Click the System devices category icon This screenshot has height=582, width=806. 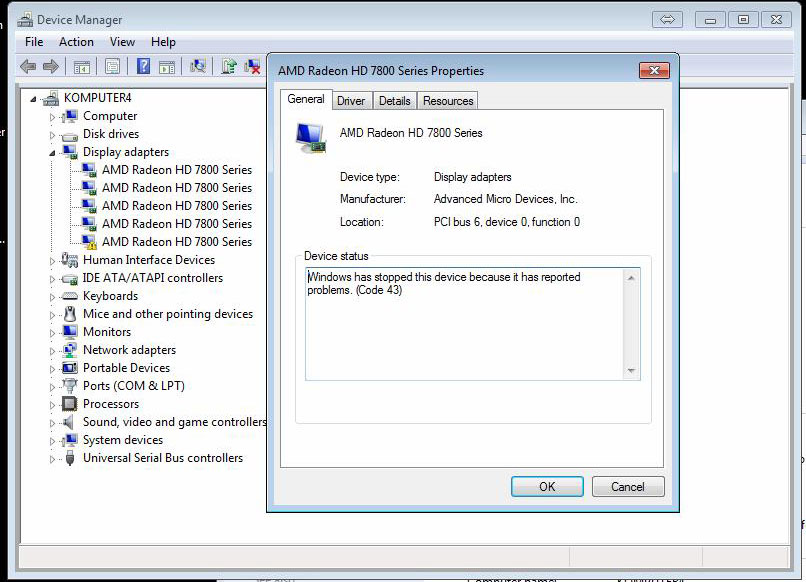[x=69, y=440]
